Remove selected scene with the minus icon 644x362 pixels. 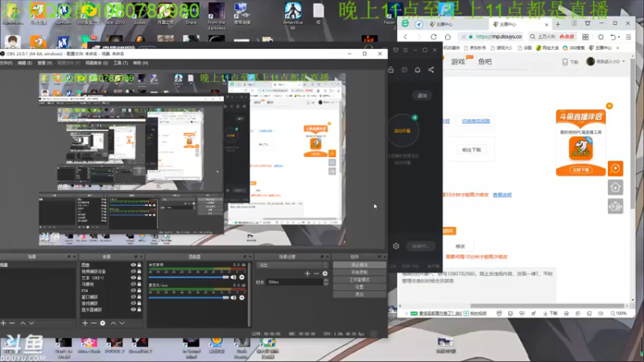point(12,323)
